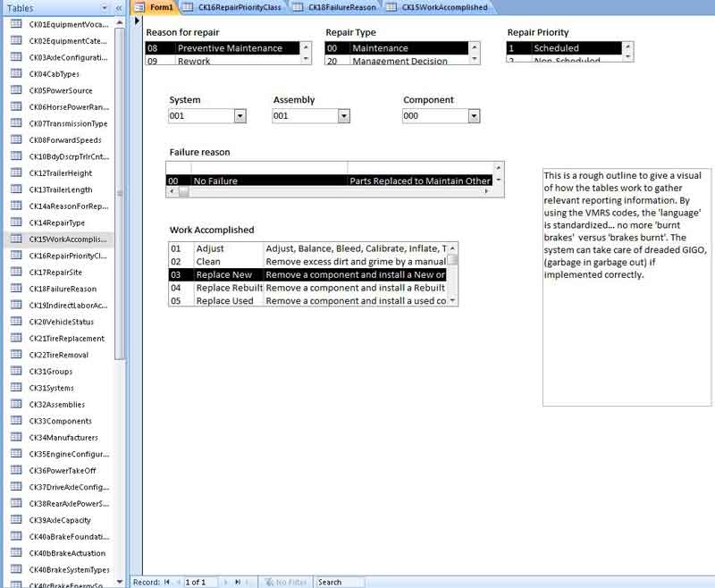Image resolution: width=715 pixels, height=588 pixels.
Task: Click the record Search box
Action: 340,582
